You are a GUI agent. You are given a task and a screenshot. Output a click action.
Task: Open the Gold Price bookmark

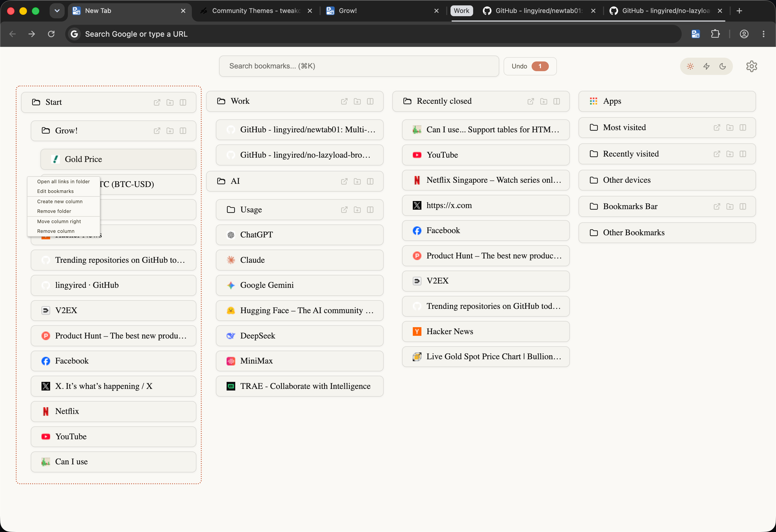pyautogui.click(x=118, y=160)
